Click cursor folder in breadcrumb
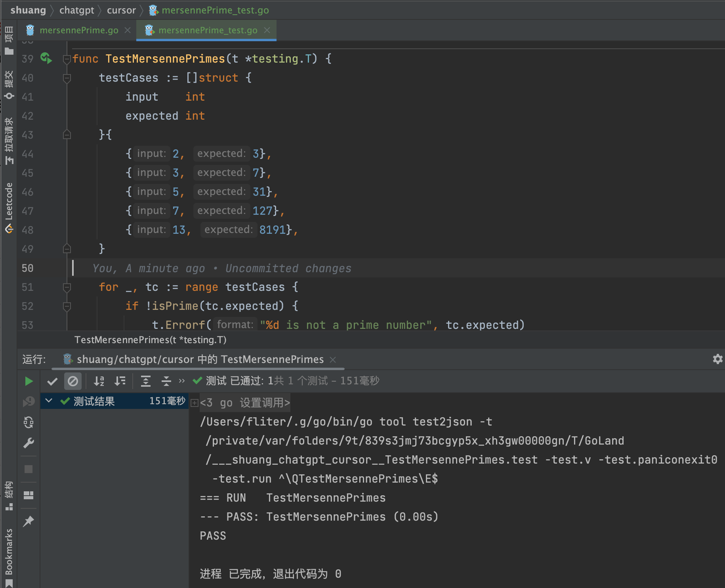Viewport: 725px width, 588px height. tap(121, 10)
